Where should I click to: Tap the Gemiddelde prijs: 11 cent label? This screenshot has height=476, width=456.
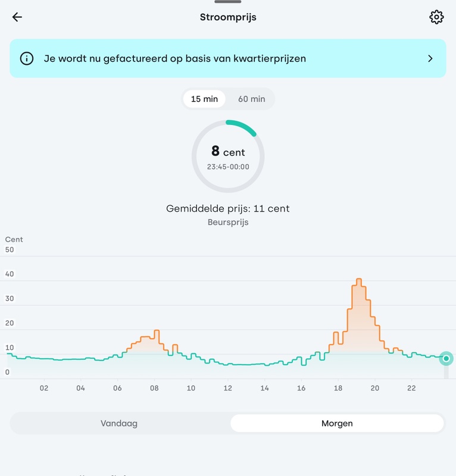point(228,209)
